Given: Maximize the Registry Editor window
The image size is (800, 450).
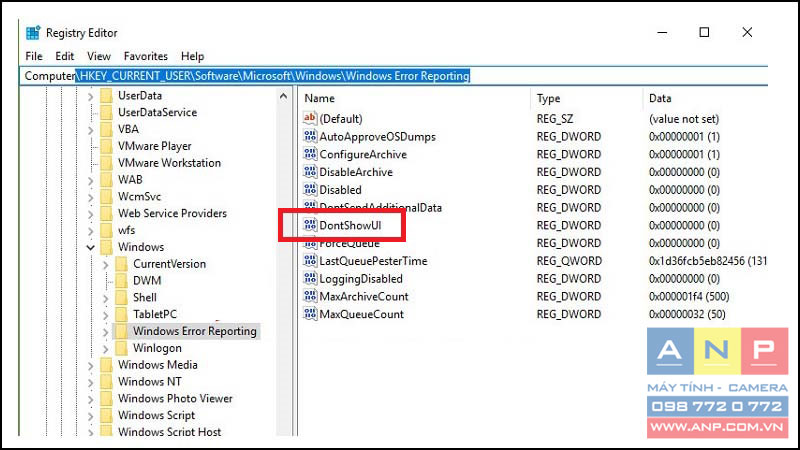Looking at the screenshot, I should (704, 32).
